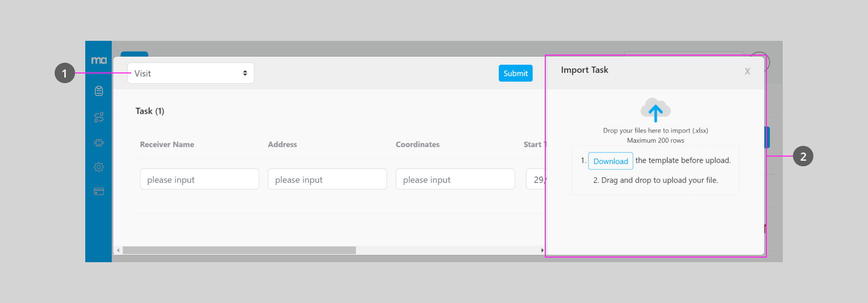Open the gear settings icon in the sidebar
Viewport: 868px width, 303px height.
[x=99, y=167]
